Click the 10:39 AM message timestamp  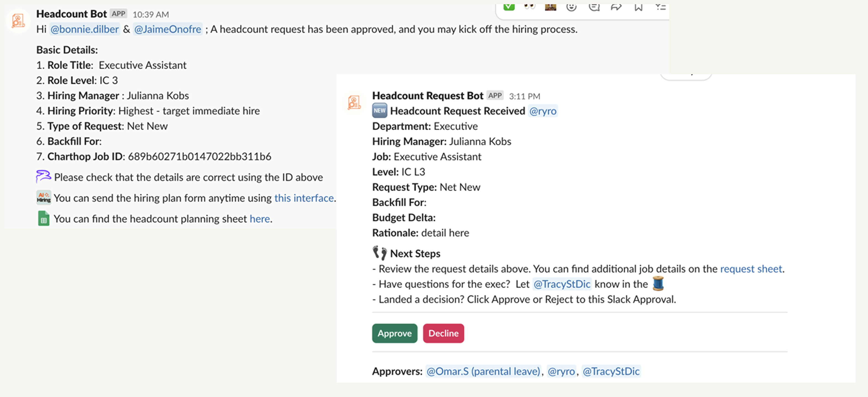coord(151,15)
